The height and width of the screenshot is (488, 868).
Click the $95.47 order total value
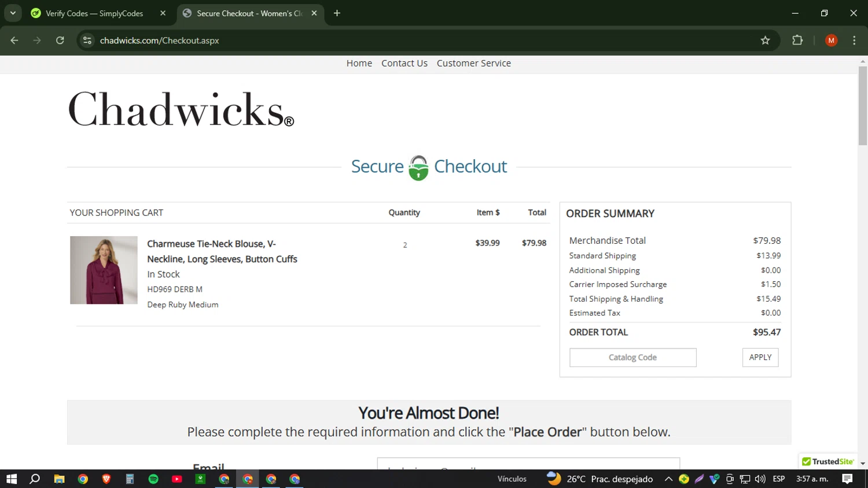pos(767,332)
